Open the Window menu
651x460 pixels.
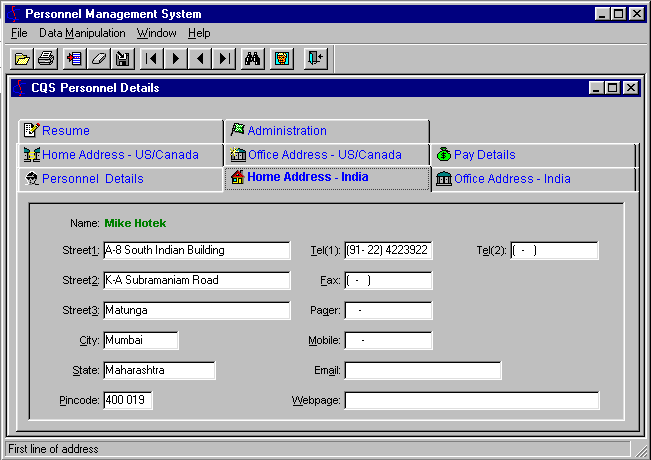coord(156,33)
